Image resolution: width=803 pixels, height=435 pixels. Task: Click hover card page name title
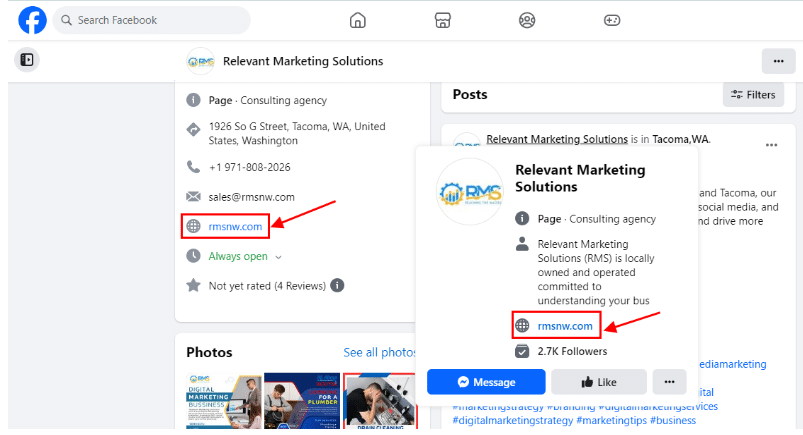pyautogui.click(x=580, y=178)
